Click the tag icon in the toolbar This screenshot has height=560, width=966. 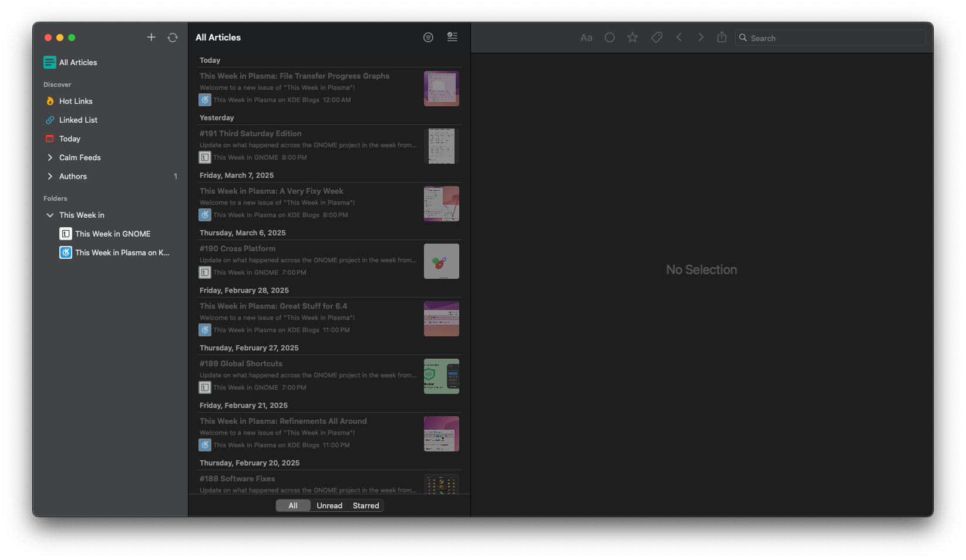coord(657,38)
